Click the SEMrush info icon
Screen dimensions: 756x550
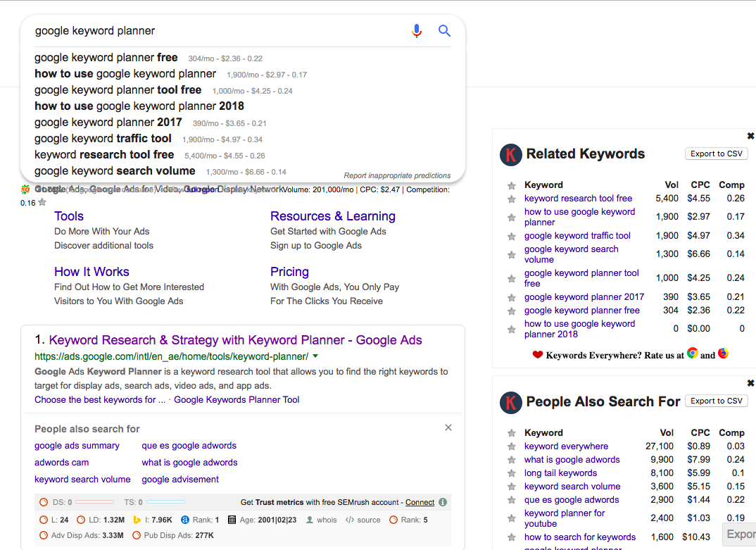(x=443, y=502)
